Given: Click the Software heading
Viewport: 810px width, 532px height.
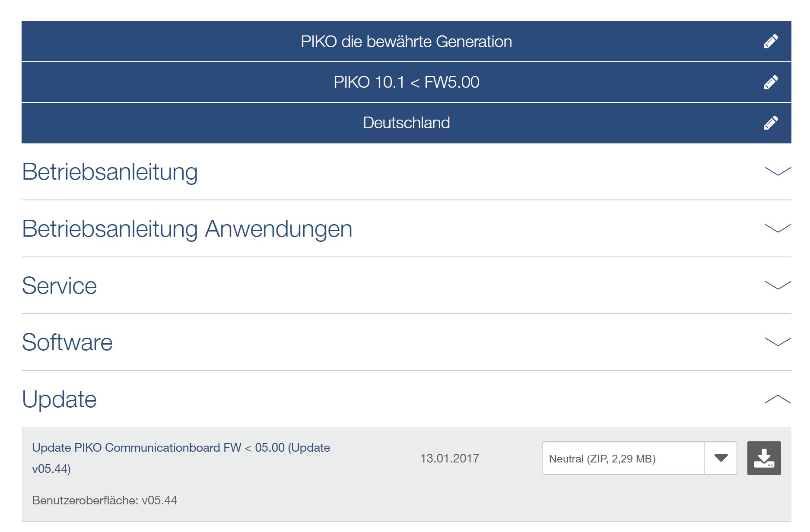Looking at the screenshot, I should click(67, 342).
